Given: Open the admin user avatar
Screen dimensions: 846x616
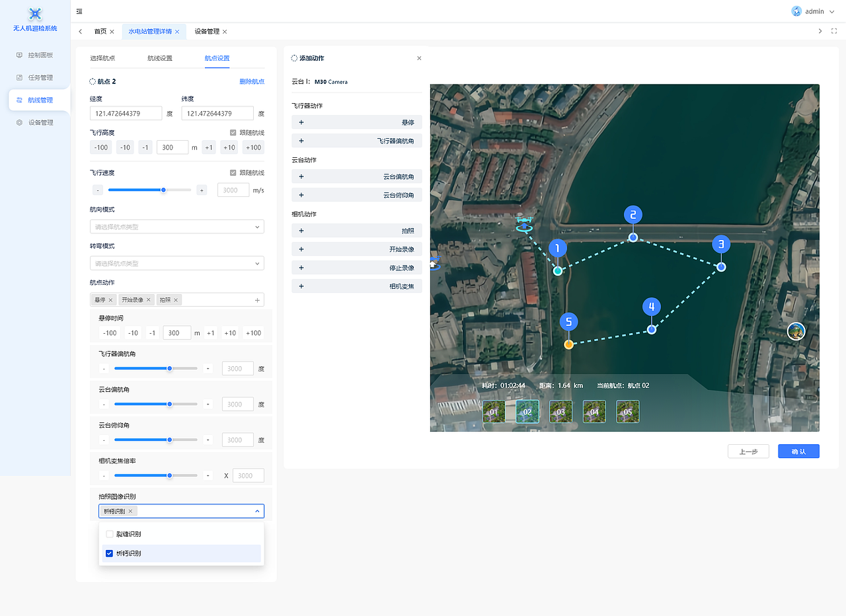Looking at the screenshot, I should coord(796,11).
